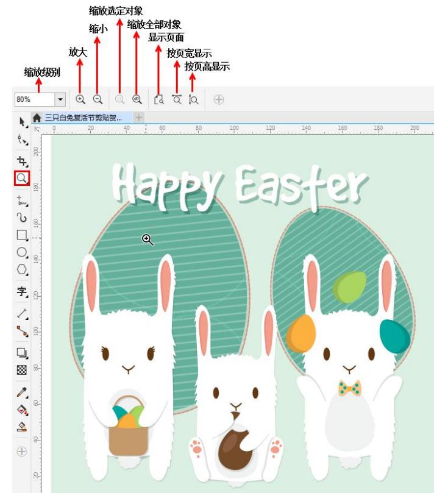Screen dimensions: 448x493
Task: Choose the Crop tool
Action: coord(21,161)
